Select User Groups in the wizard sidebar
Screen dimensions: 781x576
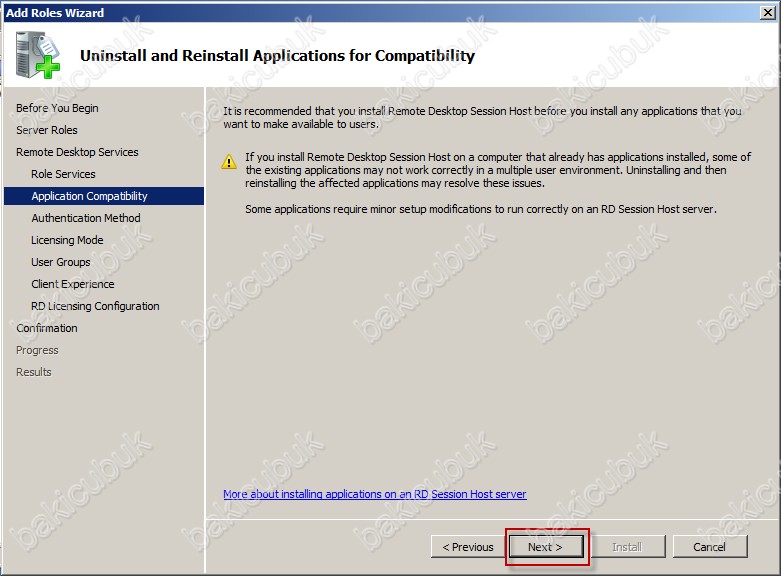point(61,262)
